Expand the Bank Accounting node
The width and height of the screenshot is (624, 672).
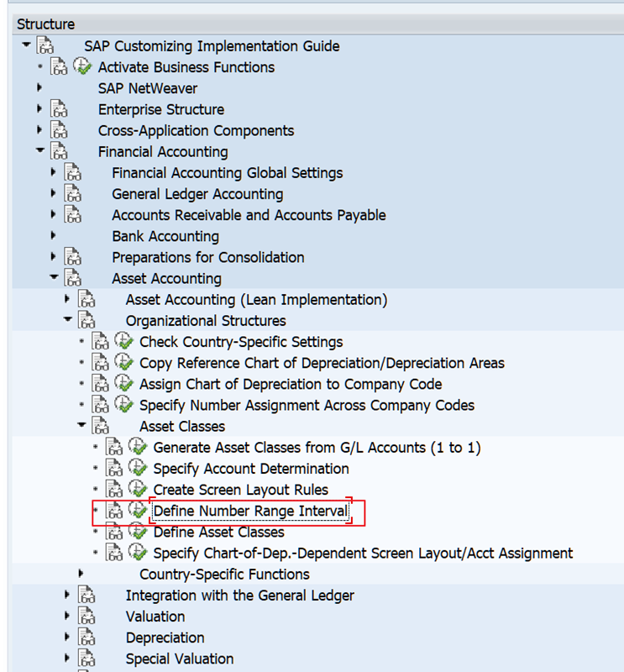coord(53,236)
